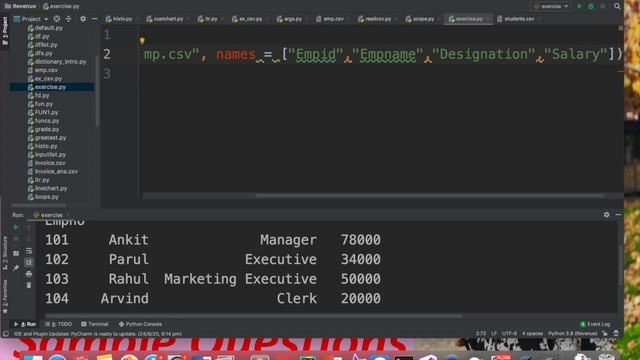Rerun exercise from Run panel play icon
The width and height of the screenshot is (640, 360).
pos(16,227)
